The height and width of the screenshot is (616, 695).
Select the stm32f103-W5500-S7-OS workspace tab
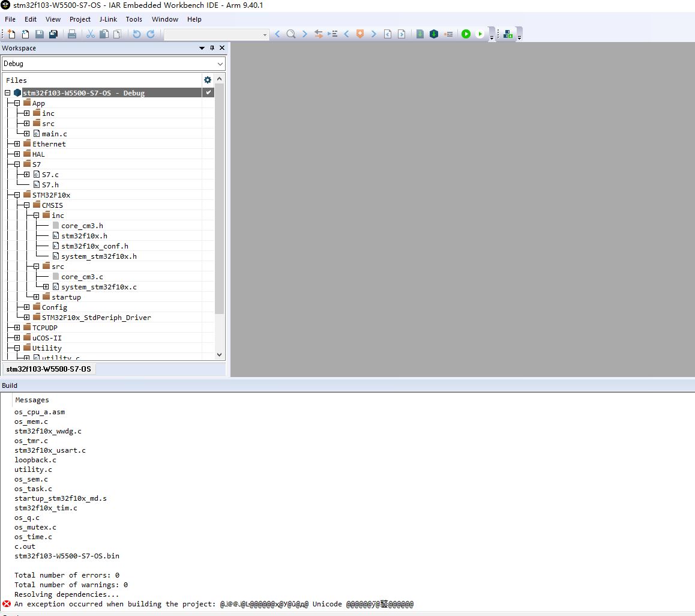[x=49, y=369]
